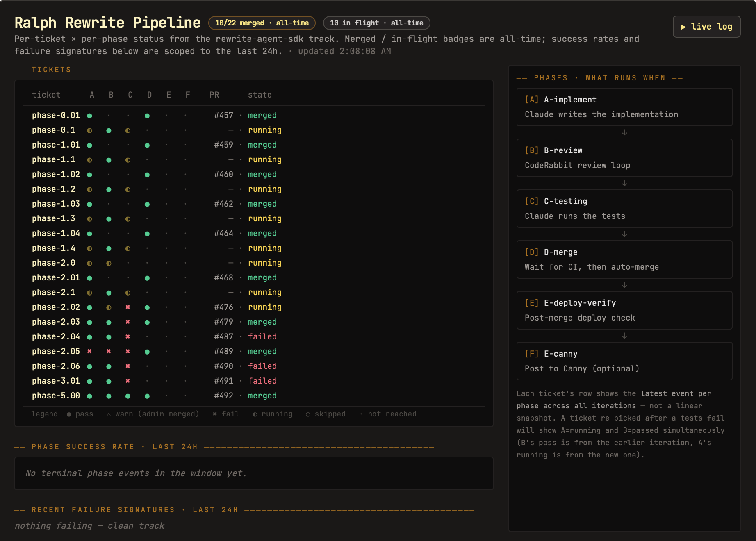Click phase-0.01's A pass status dot
Viewport: 756px width, 541px height.
[89, 116]
